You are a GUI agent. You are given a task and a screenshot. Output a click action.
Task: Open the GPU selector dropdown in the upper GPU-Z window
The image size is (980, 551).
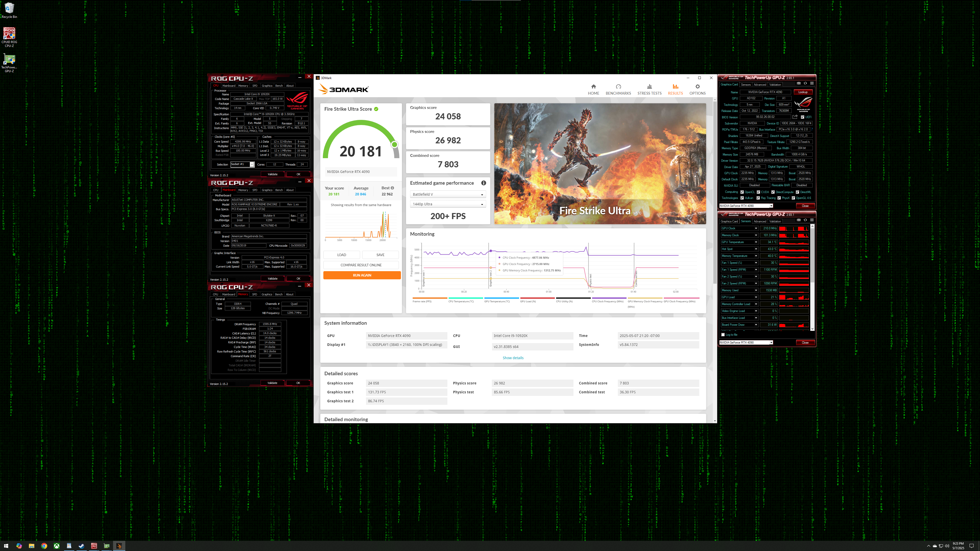click(746, 206)
